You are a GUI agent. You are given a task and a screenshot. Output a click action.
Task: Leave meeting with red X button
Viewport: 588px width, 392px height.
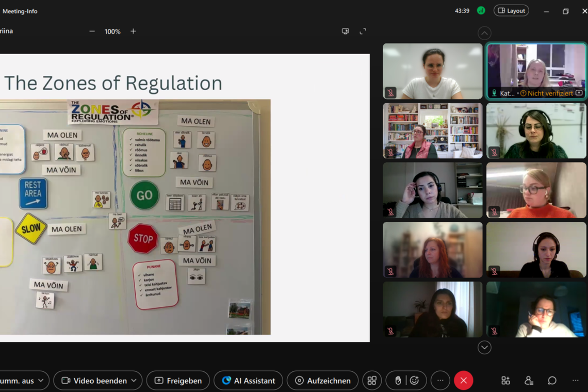point(464,381)
